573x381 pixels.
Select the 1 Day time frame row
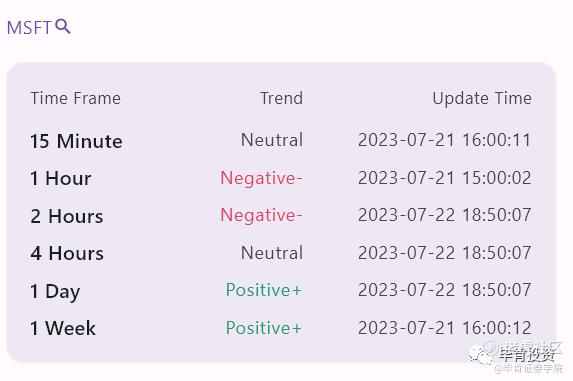(x=281, y=291)
